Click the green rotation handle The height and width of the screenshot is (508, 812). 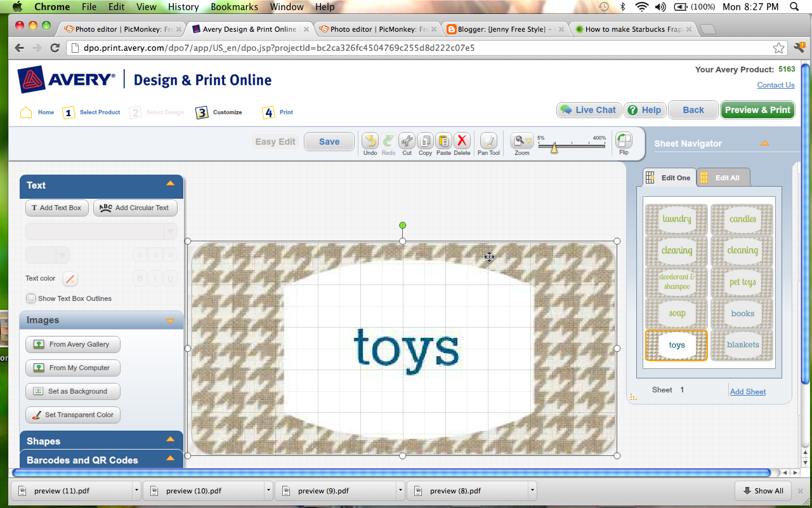(402, 225)
